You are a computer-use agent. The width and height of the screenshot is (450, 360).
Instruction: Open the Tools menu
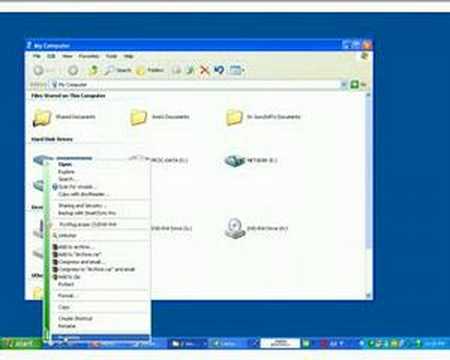click(x=112, y=56)
